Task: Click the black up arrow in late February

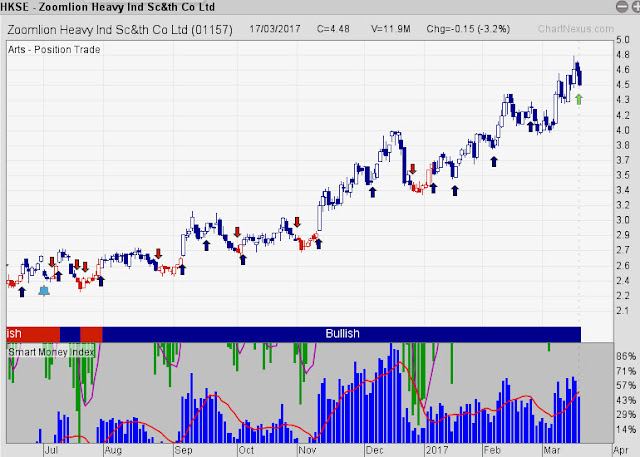Action: point(530,126)
